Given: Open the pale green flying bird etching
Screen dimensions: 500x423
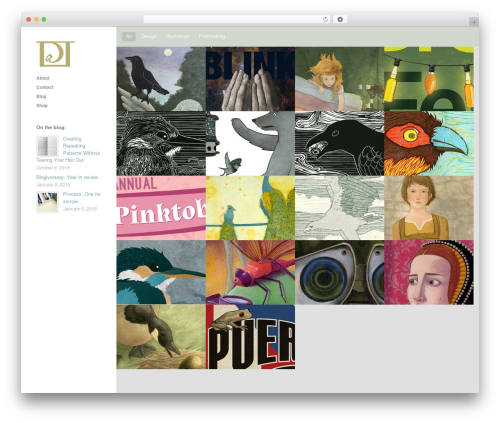Looking at the screenshot, I should 340,208.
